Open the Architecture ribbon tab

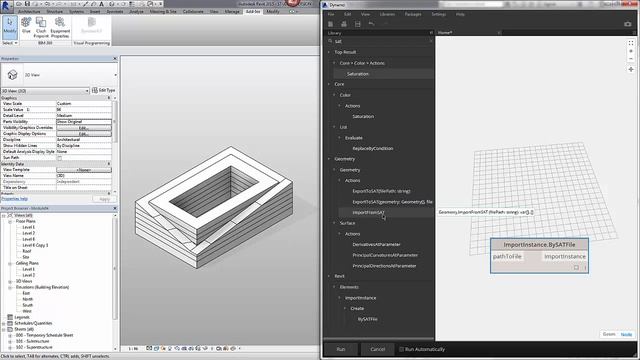29,11
